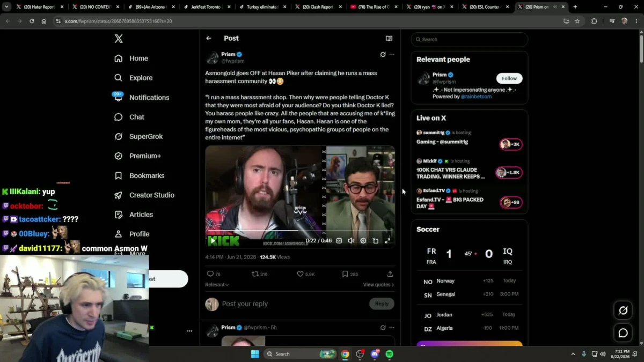Open SuperGrok in the sidebar
Viewport: 644px width, 362px height.
click(x=138, y=136)
